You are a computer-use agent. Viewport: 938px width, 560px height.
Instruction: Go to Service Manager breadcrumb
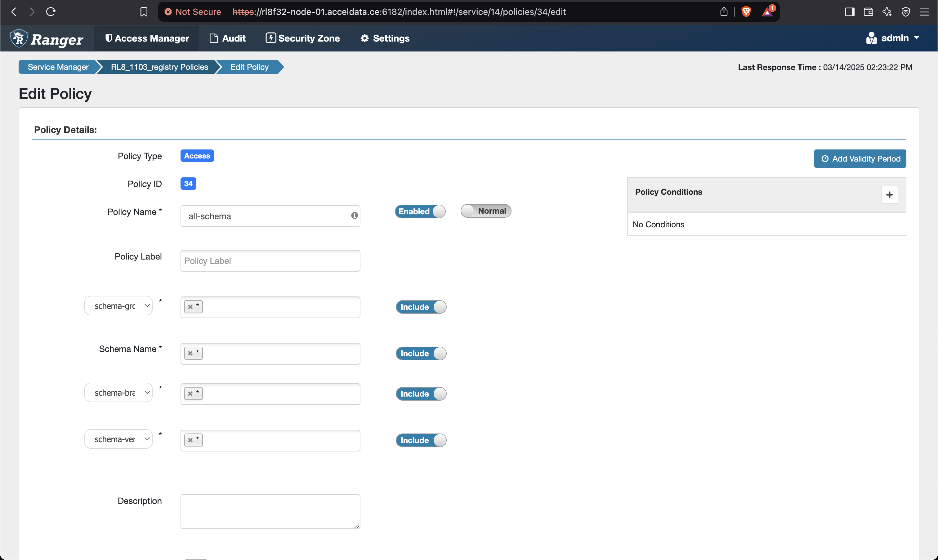(x=58, y=67)
